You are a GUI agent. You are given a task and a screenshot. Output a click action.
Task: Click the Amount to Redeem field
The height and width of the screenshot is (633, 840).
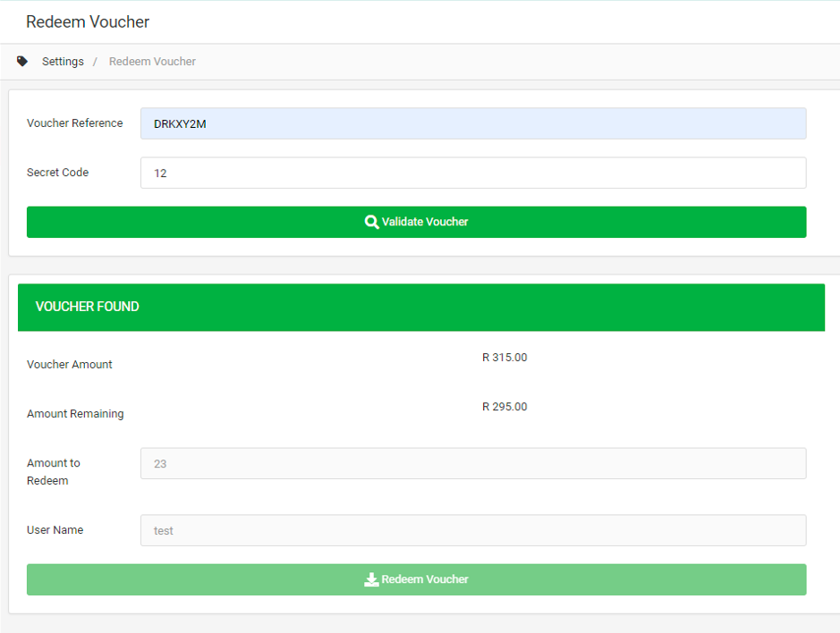[x=472, y=463]
